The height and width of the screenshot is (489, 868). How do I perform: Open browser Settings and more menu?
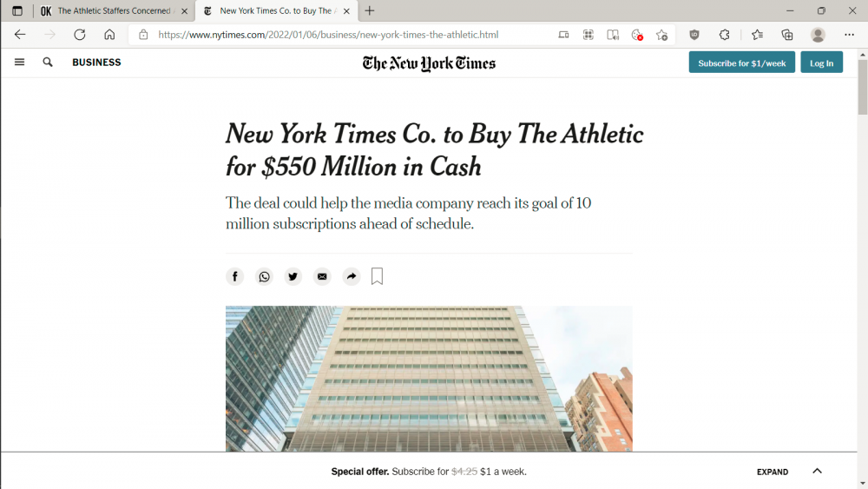[849, 35]
